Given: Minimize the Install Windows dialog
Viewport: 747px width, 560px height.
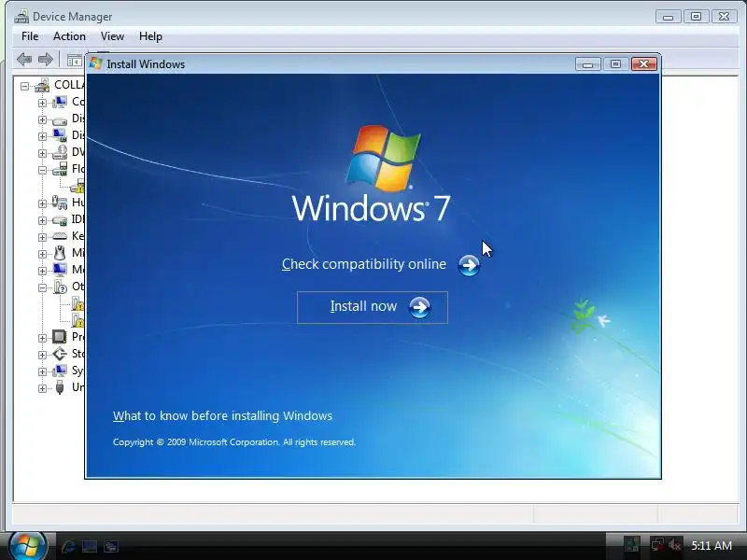Looking at the screenshot, I should tap(588, 64).
